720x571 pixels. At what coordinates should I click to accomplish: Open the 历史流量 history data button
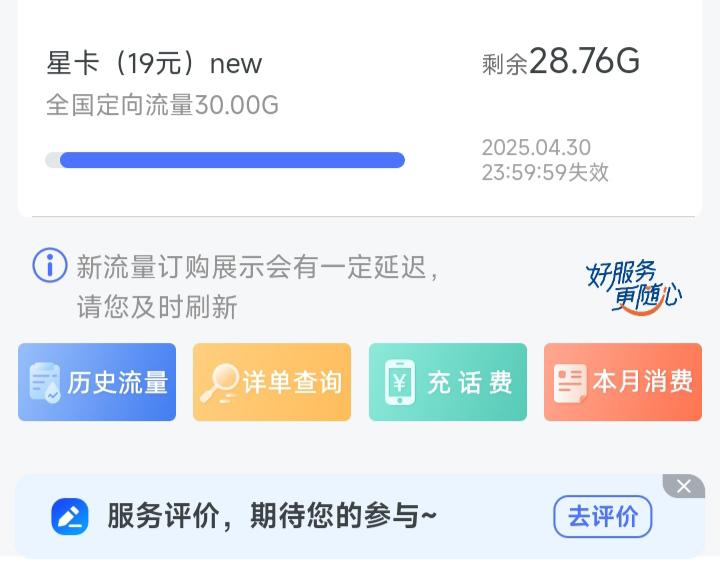97,382
